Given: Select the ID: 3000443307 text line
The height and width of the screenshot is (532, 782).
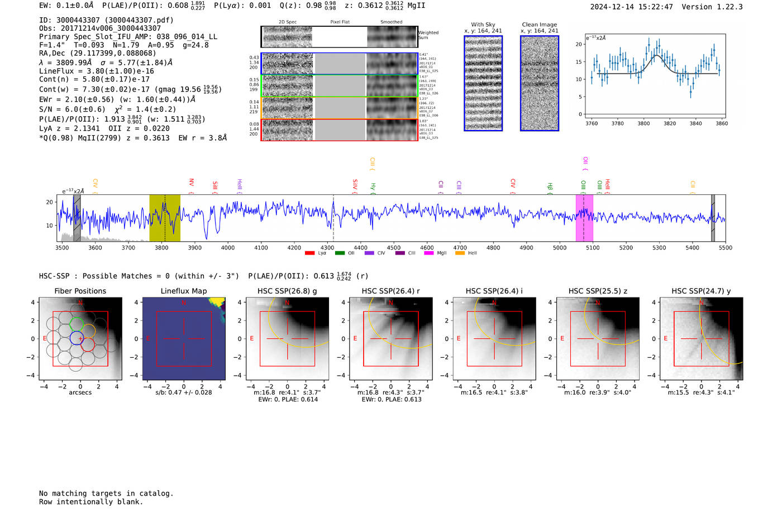Looking at the screenshot, I should click(106, 20).
